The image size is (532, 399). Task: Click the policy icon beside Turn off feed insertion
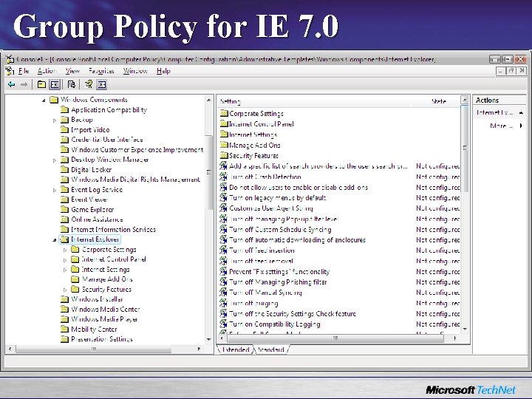pyautogui.click(x=223, y=250)
